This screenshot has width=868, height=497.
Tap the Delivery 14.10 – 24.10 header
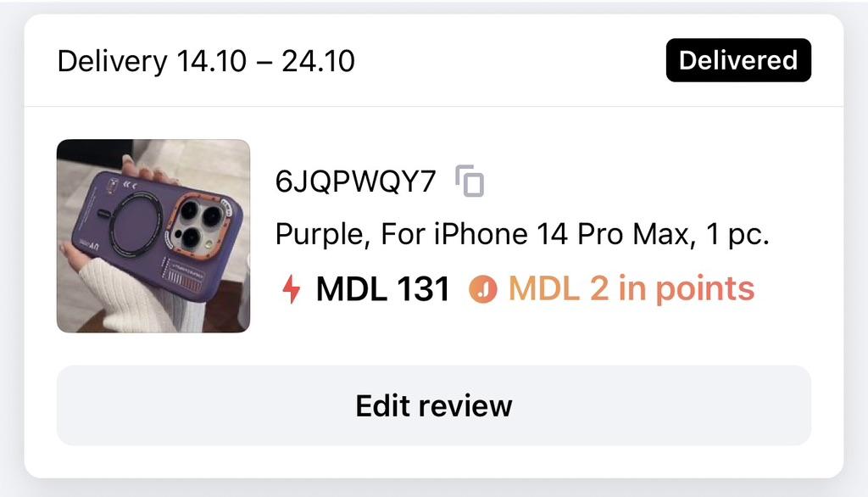coord(206,61)
